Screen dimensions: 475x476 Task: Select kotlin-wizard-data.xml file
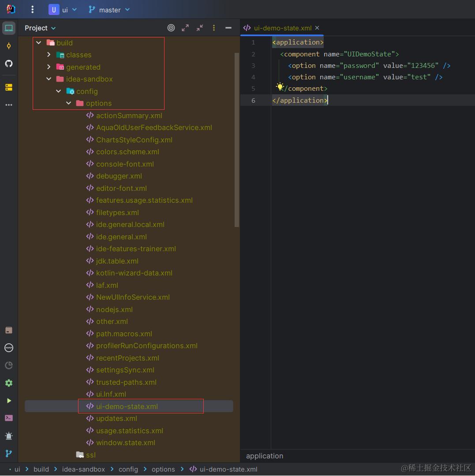coord(134,273)
